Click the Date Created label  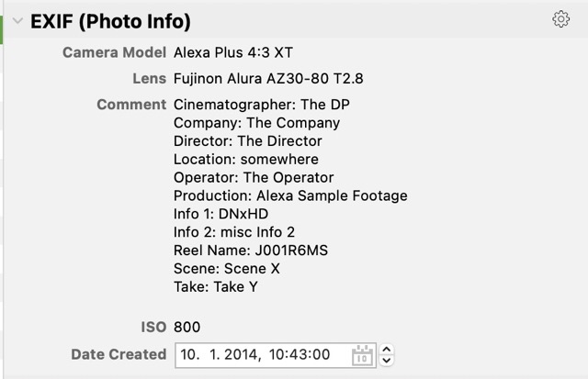coord(119,354)
